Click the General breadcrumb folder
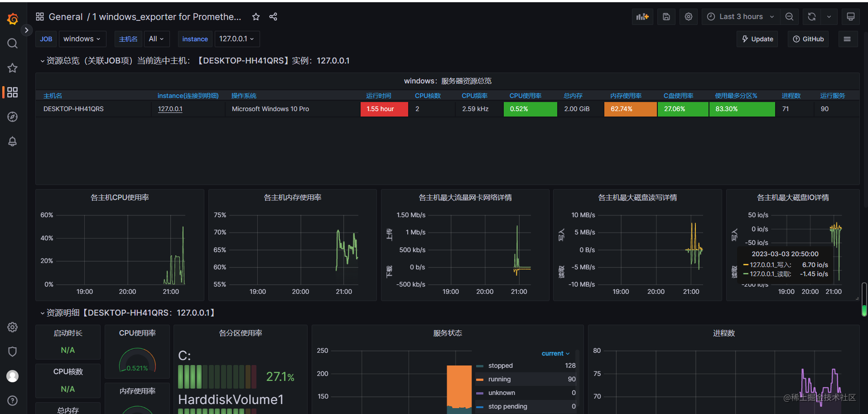The image size is (868, 414). pos(65,17)
